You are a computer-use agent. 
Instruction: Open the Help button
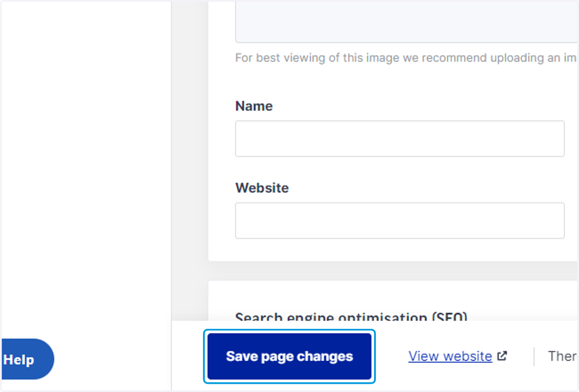pyautogui.click(x=27, y=360)
